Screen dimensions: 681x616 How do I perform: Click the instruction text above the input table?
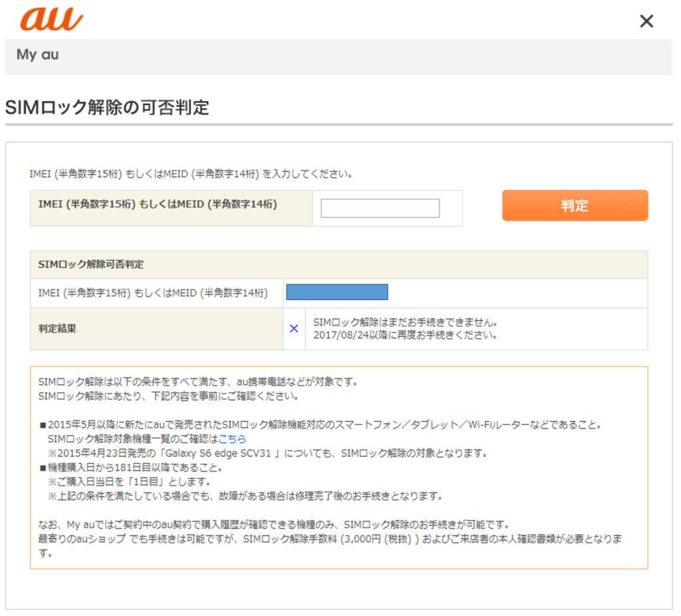pyautogui.click(x=191, y=174)
